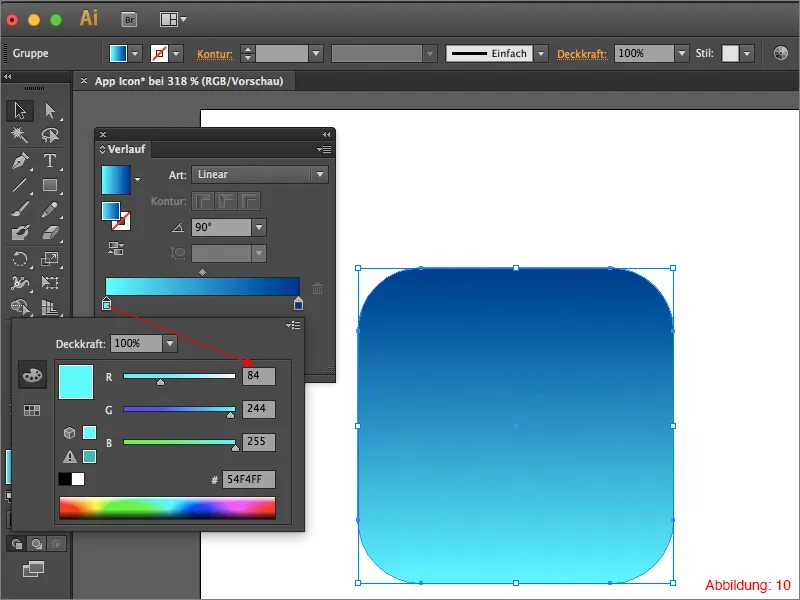Click the Deckkraft link in control bar

(582, 54)
